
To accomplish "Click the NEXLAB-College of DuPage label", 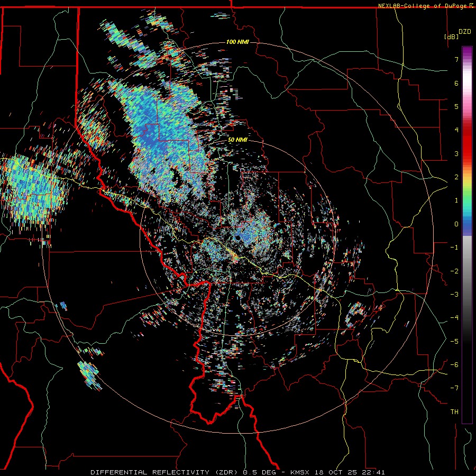I will coord(423,6).
